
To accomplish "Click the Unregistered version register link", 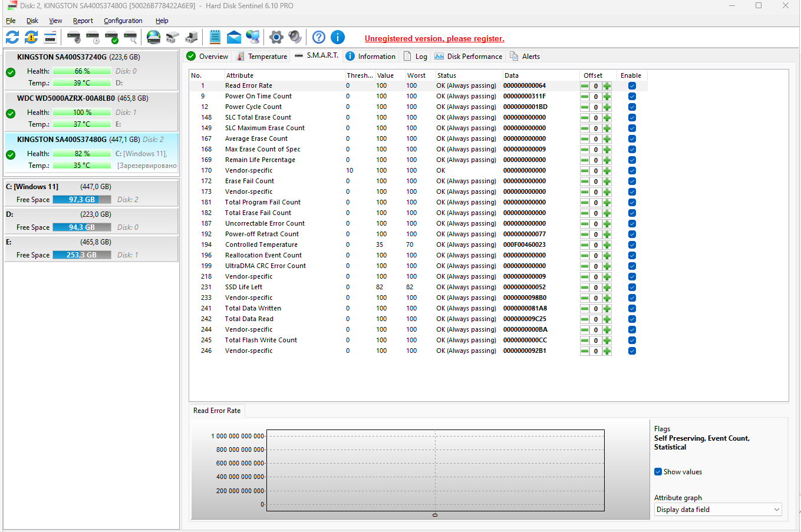I will (x=434, y=39).
